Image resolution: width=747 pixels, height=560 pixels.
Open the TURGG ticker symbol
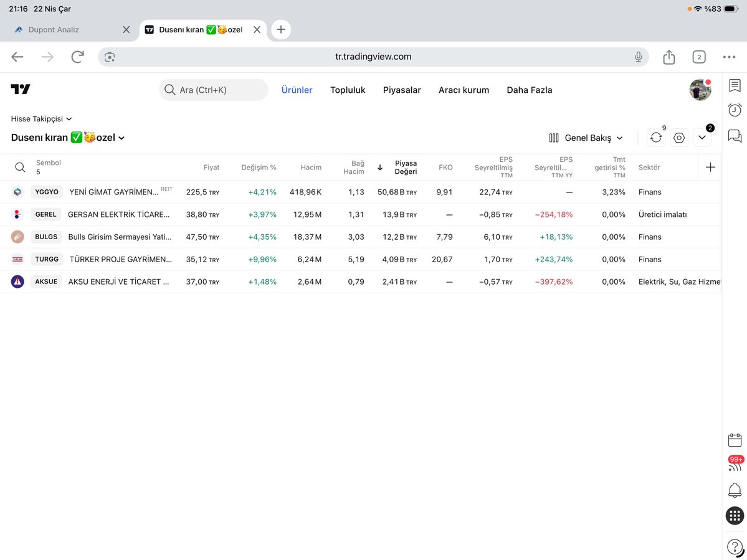pyautogui.click(x=47, y=259)
